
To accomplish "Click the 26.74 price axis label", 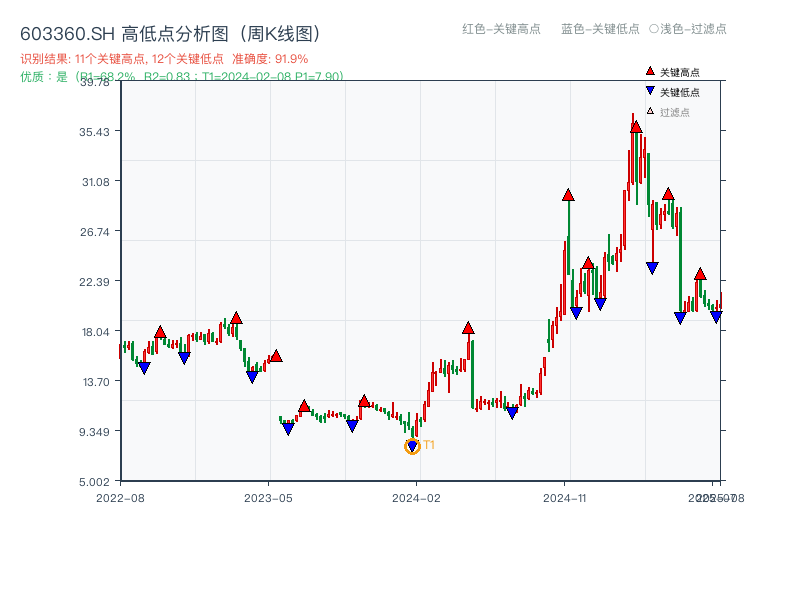I will tap(94, 232).
